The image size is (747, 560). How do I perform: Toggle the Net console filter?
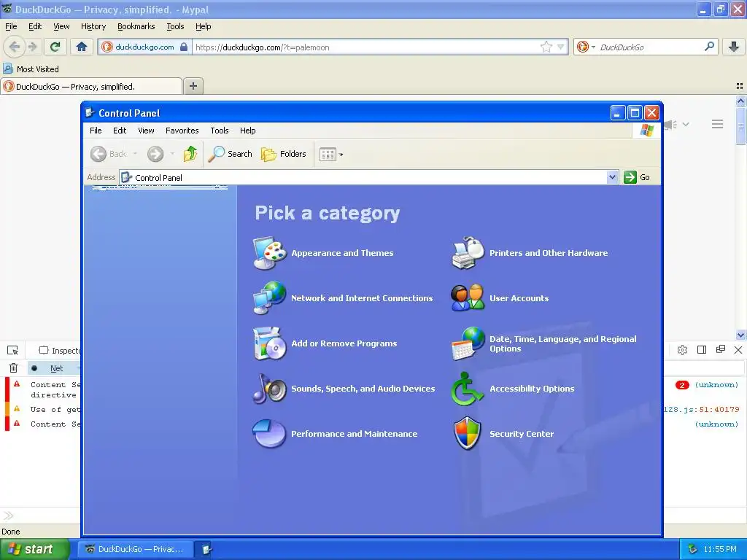point(57,368)
